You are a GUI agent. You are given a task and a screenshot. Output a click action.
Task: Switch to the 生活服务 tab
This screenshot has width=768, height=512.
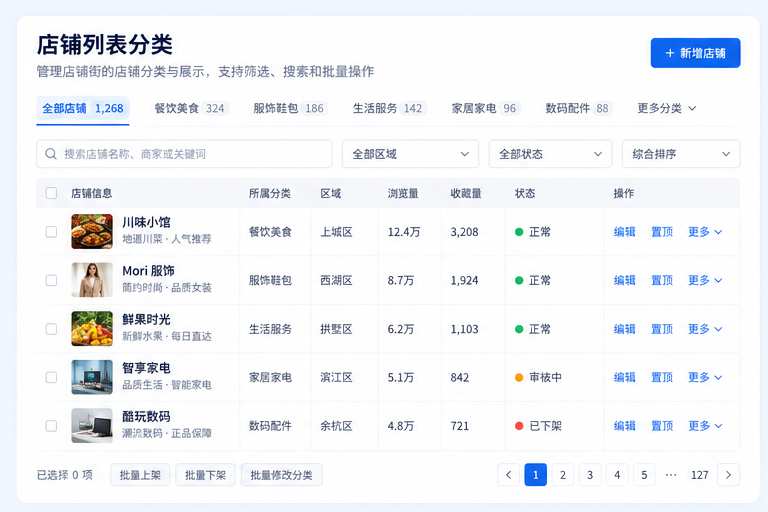point(389,108)
